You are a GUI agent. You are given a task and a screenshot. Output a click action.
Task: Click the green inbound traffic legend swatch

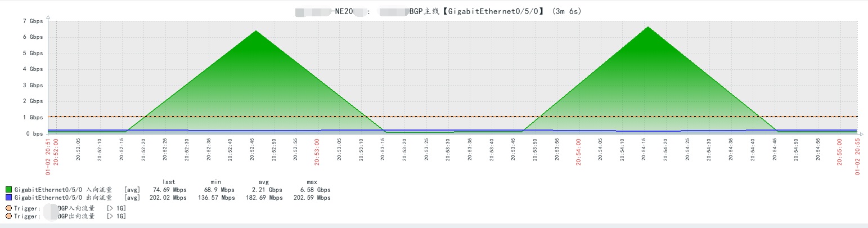point(9,190)
